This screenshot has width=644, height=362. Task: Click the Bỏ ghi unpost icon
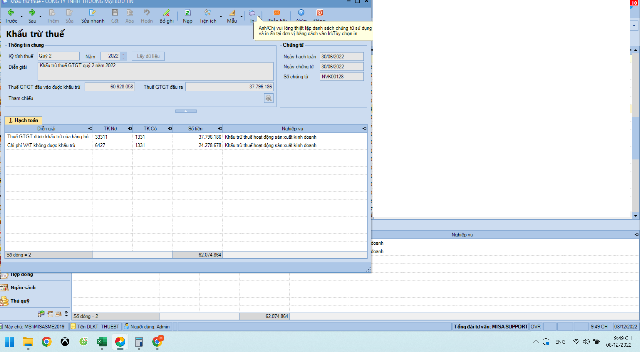click(x=166, y=13)
